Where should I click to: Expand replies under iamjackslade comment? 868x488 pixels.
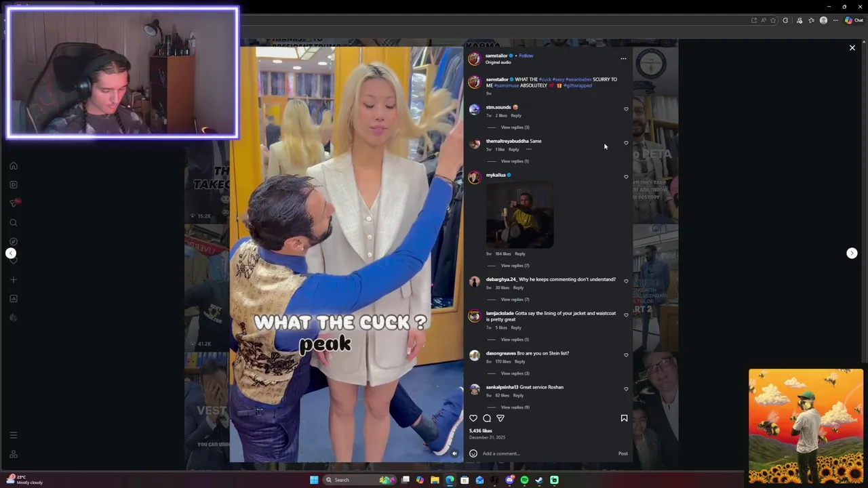(x=515, y=340)
